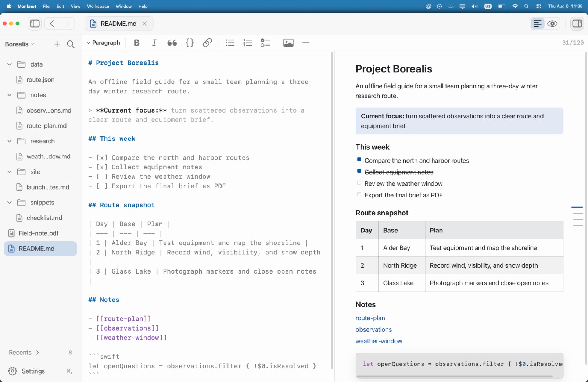
Task: Close the README.md tab
Action: [144, 24]
